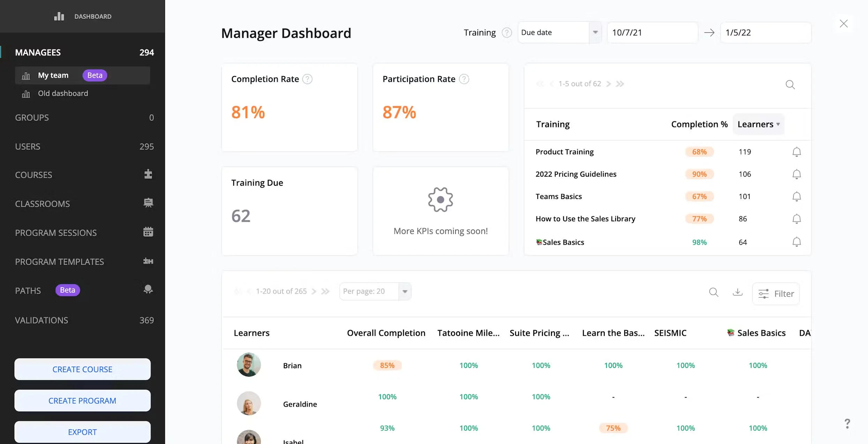
Task: Expand the Learners column sort dropdown
Action: [758, 124]
